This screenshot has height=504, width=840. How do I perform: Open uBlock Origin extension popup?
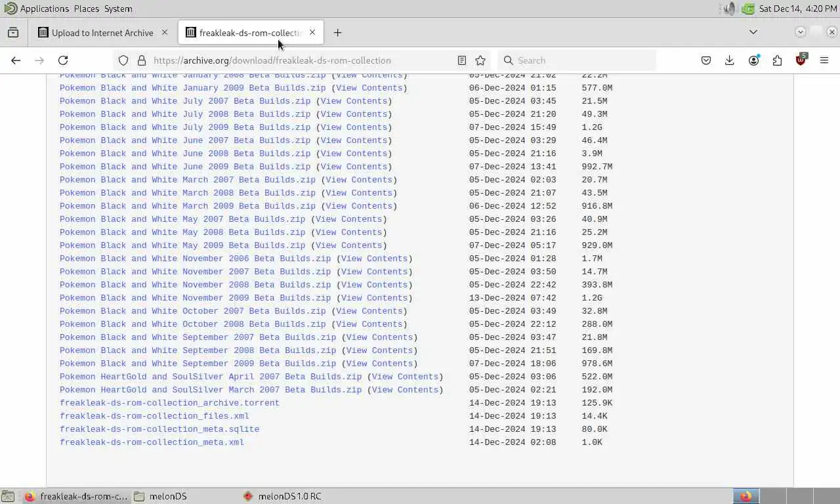click(801, 60)
